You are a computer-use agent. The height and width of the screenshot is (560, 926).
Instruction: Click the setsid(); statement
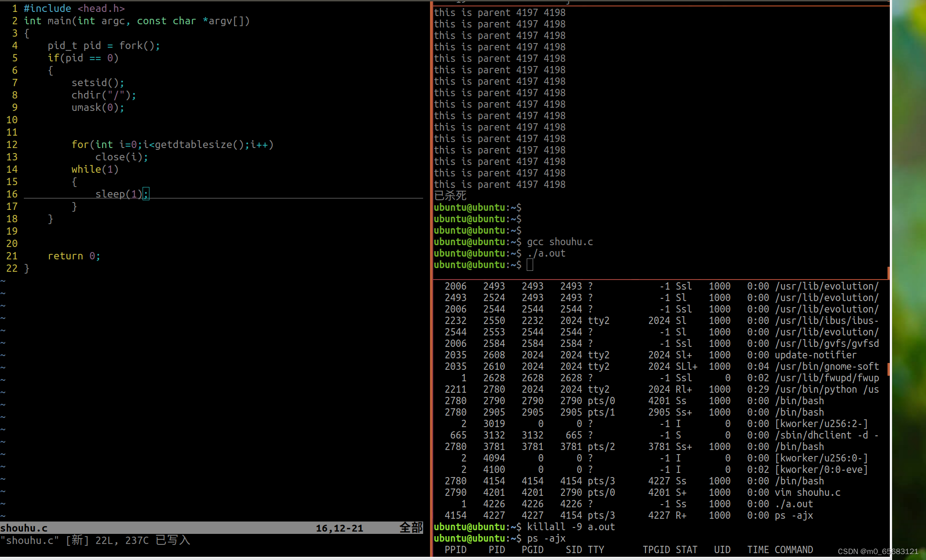coord(97,82)
